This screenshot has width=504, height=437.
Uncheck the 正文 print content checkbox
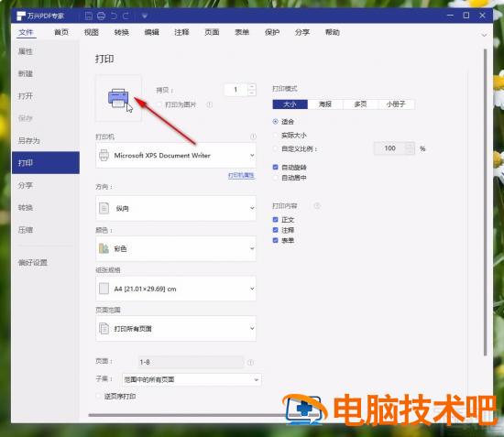click(x=275, y=220)
